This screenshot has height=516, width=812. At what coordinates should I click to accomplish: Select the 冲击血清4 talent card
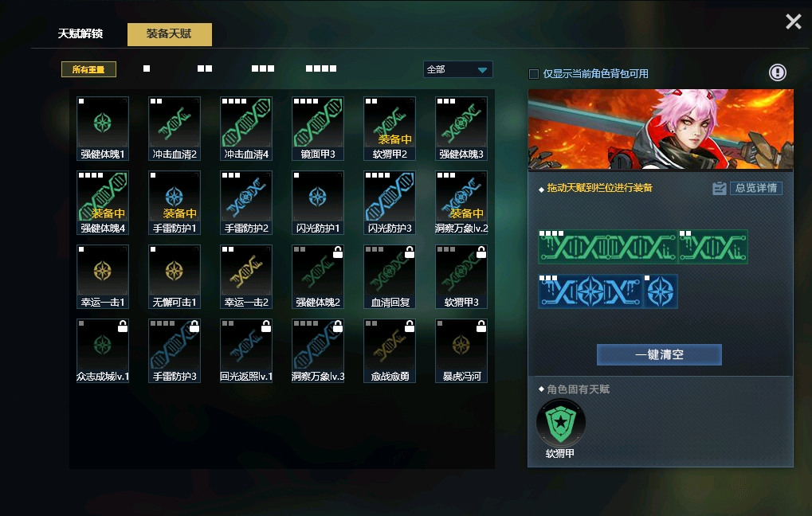[246, 128]
